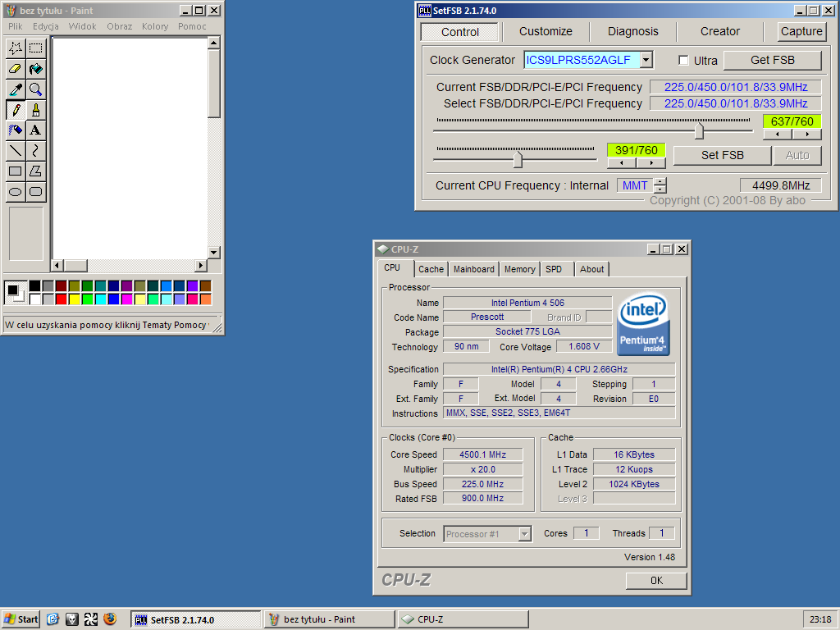Decrease the 391/760 value with left arrow

[622, 163]
